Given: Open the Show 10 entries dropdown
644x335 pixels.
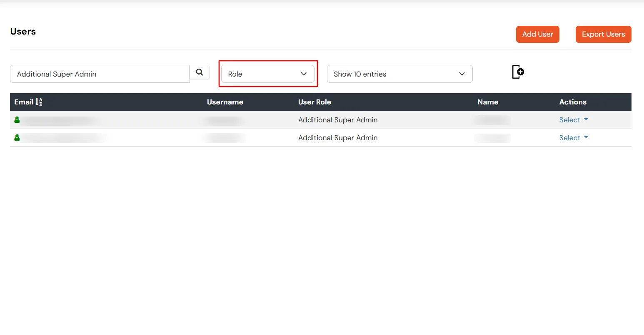Looking at the screenshot, I should pos(400,74).
